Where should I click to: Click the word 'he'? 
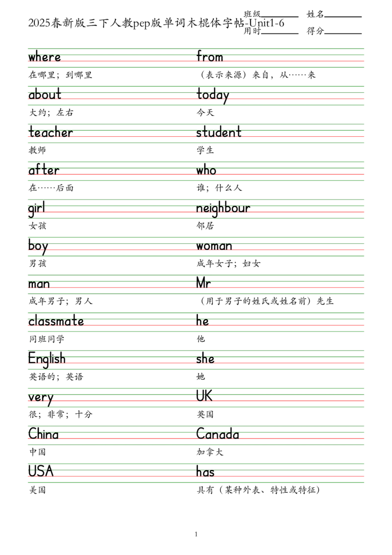pos(203,322)
